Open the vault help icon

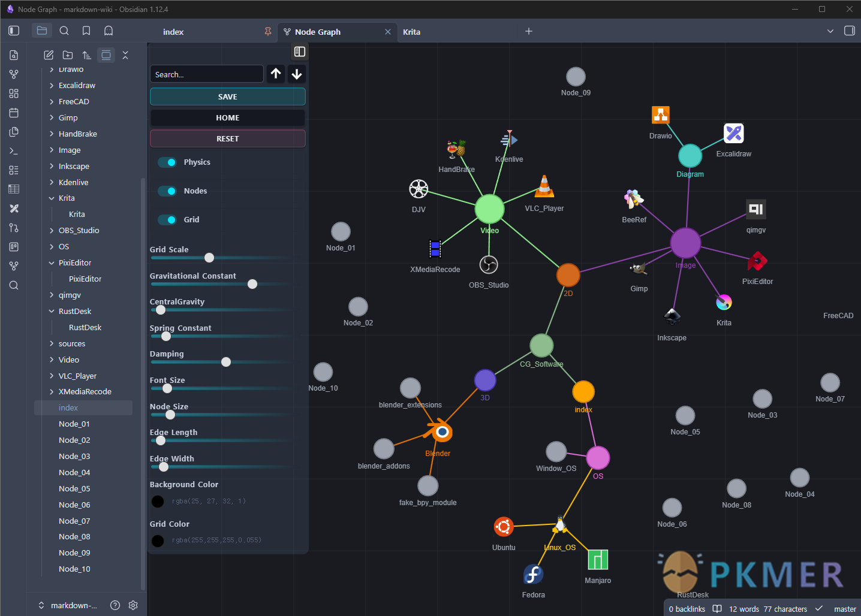[115, 605]
